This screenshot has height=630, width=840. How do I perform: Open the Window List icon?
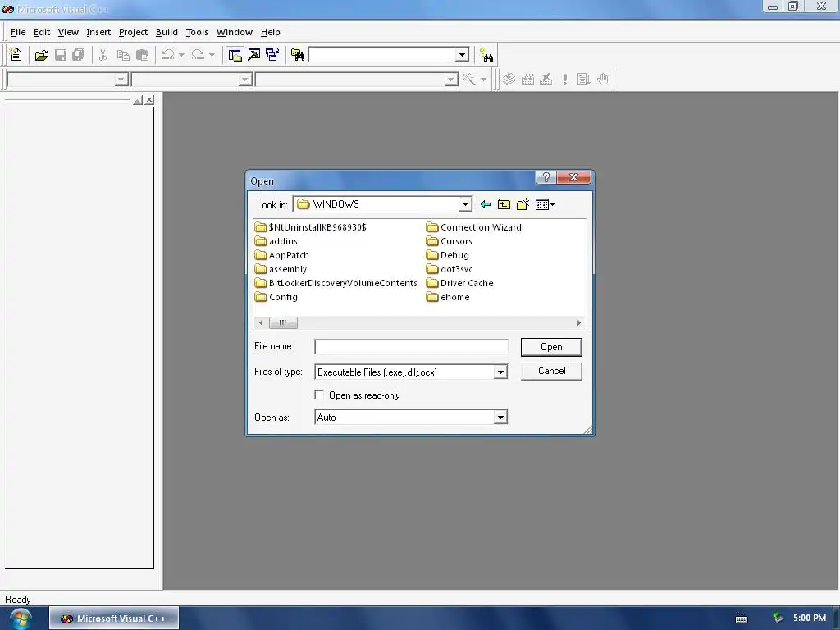[x=272, y=55]
